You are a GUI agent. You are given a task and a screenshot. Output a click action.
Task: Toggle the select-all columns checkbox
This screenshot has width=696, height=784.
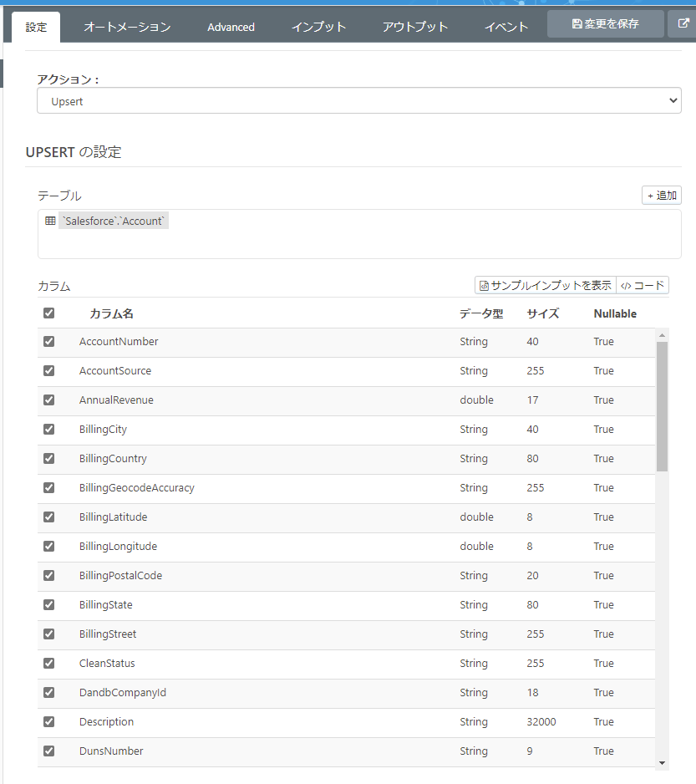point(48,313)
